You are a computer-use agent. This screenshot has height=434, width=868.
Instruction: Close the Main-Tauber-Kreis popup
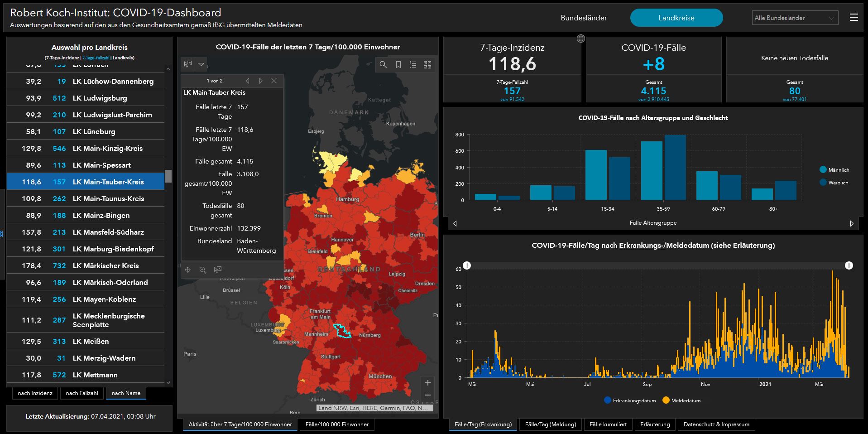click(x=274, y=81)
